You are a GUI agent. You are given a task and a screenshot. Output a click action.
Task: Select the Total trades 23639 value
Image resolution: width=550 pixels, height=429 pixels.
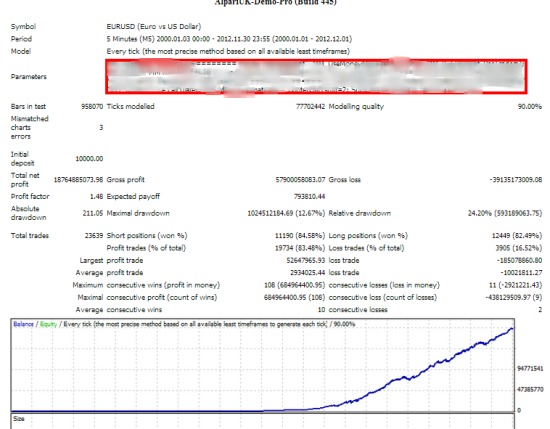94,236
